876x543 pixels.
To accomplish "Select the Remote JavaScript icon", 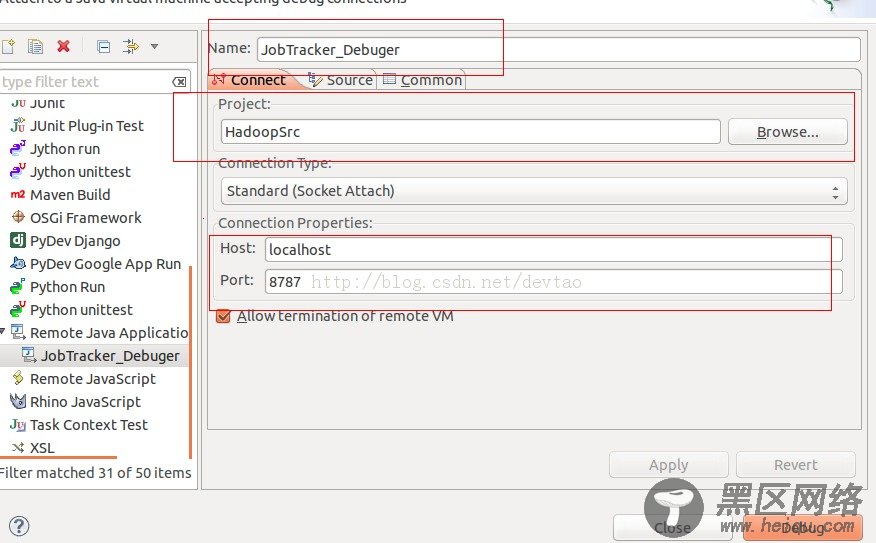I will pyautogui.click(x=18, y=378).
